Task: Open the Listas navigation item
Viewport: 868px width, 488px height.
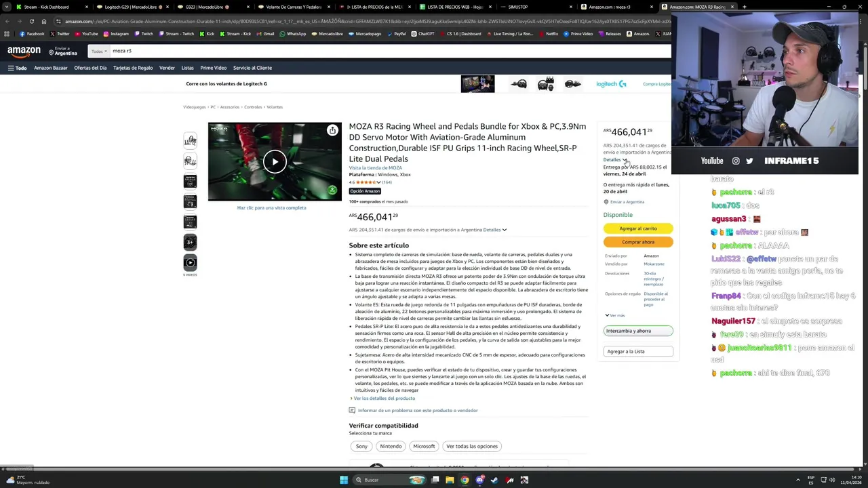Action: (x=187, y=68)
